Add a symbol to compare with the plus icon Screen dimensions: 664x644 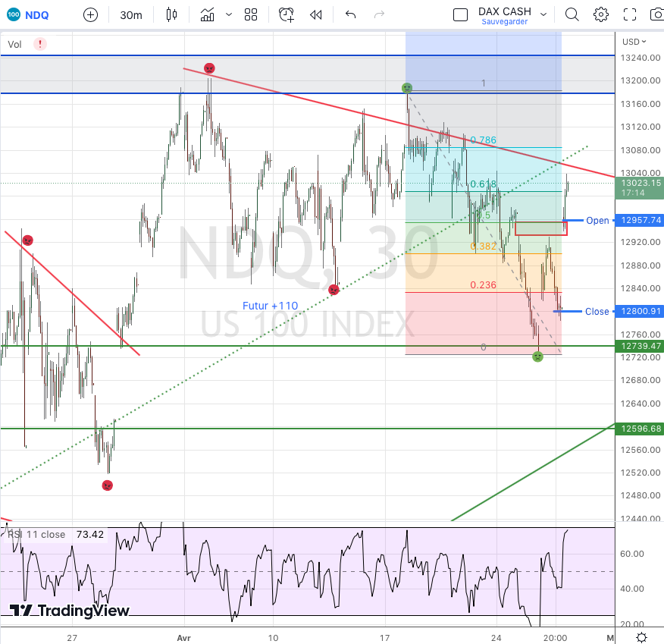(x=90, y=15)
